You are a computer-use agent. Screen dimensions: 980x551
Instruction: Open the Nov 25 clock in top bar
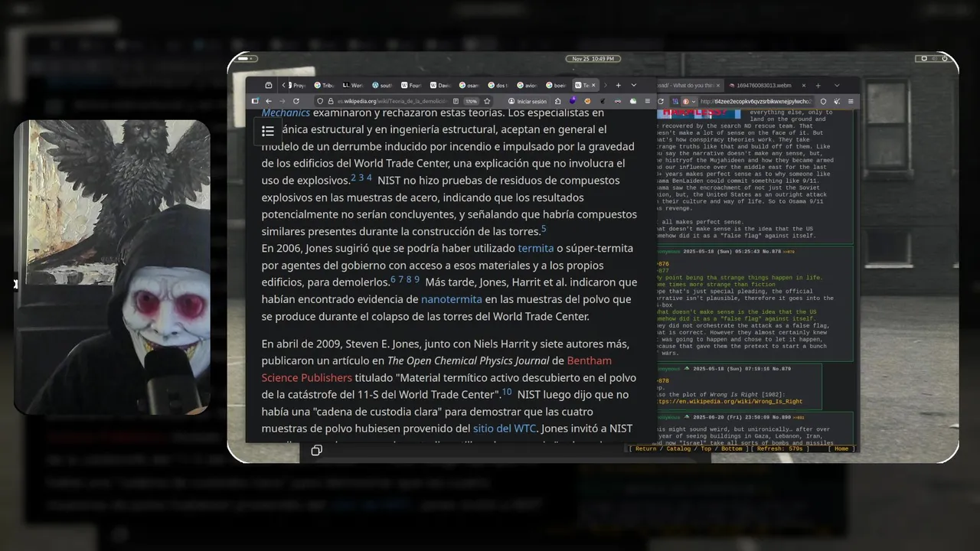593,59
